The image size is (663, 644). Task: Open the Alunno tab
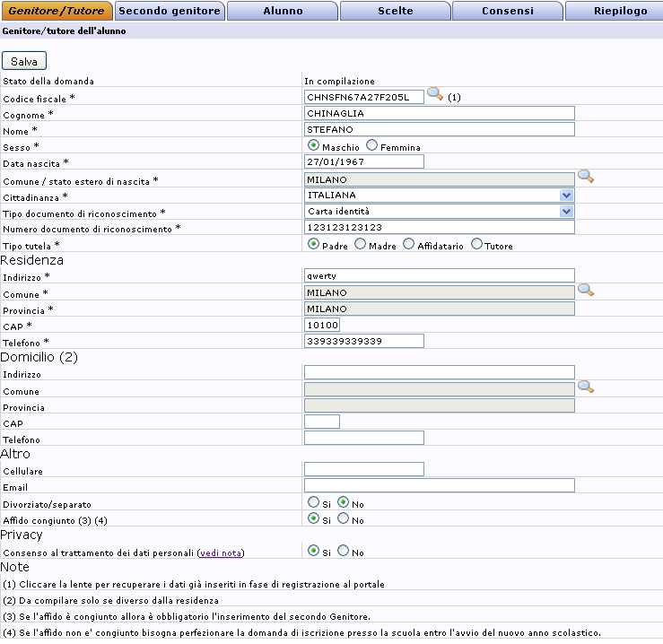[283, 11]
